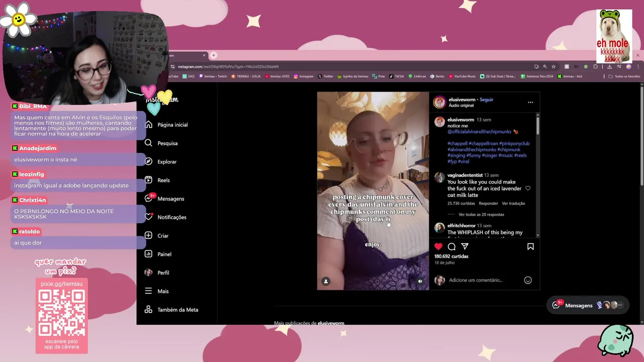Open elusiveworm link in Mais publicações
The width and height of the screenshot is (644, 362).
pos(331,323)
